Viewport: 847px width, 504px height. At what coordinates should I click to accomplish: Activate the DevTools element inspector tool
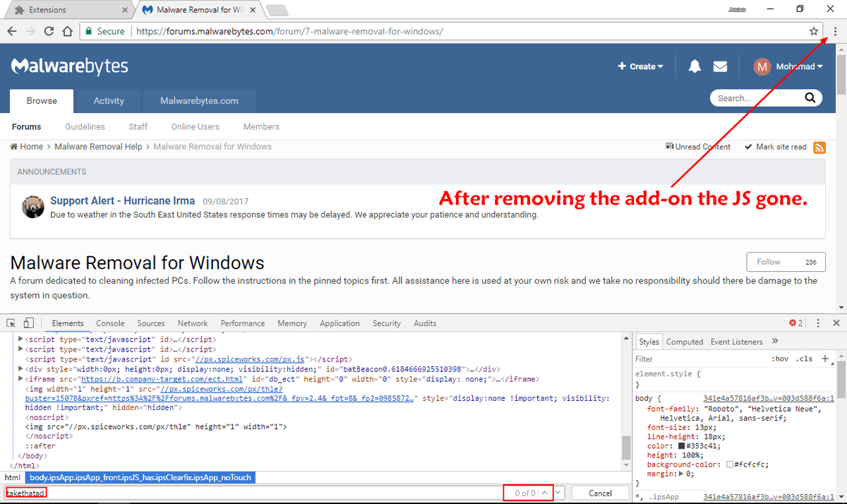(x=11, y=323)
